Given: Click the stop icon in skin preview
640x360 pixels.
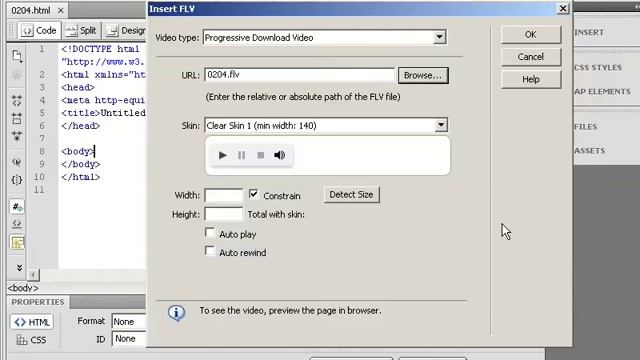Looking at the screenshot, I should click(x=260, y=155).
